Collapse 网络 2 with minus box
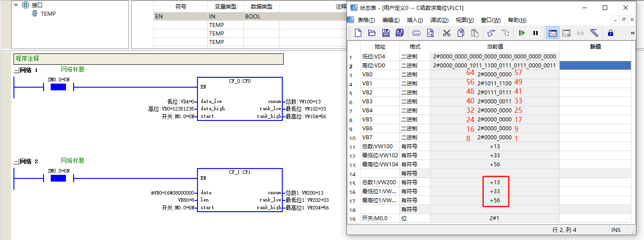Viewport: 644px width, 240px height. pyautogui.click(x=16, y=162)
